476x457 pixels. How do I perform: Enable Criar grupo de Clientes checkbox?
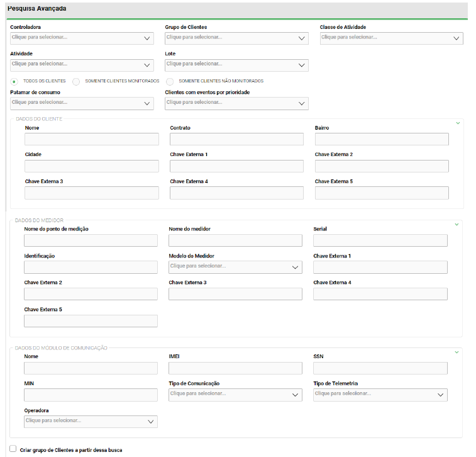click(13, 449)
